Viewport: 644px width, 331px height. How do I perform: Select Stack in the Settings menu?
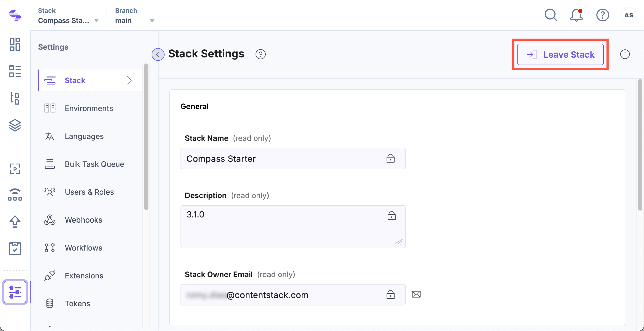[90, 80]
